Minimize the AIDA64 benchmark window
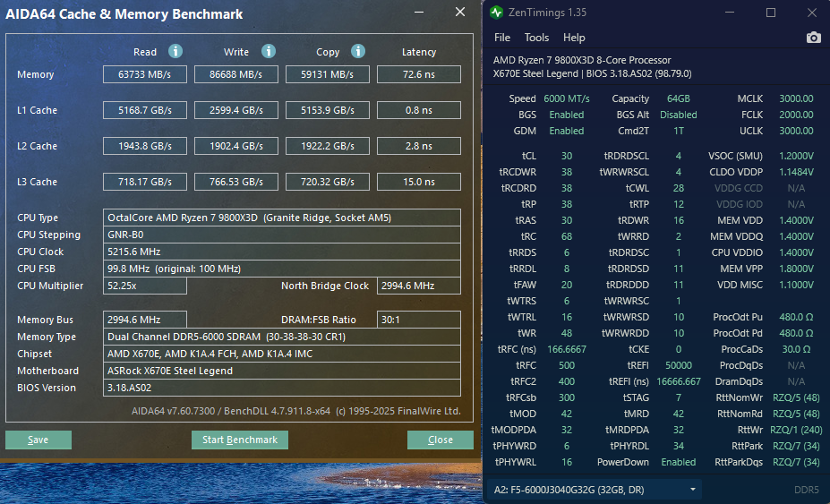The width and height of the screenshot is (830, 504). pyautogui.click(x=419, y=12)
